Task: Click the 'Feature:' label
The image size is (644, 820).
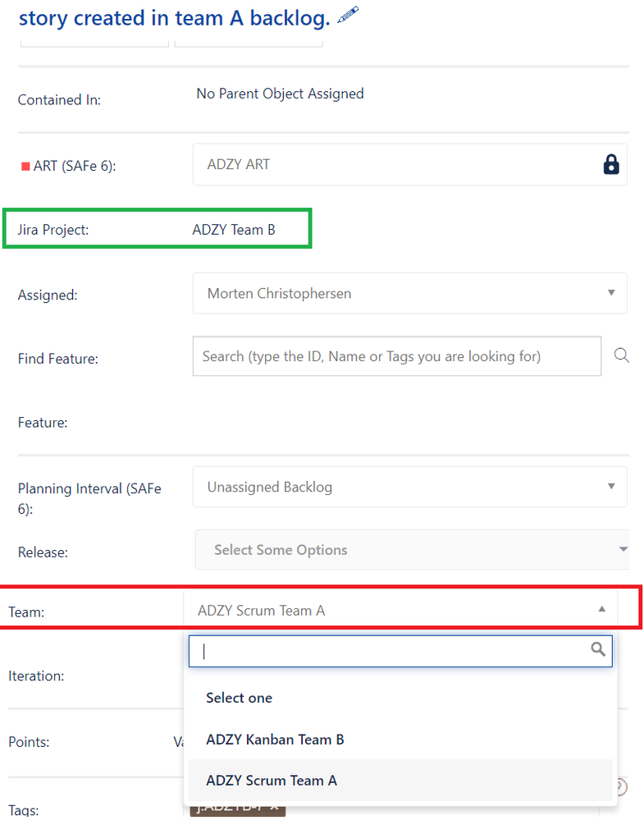Action: point(43,422)
